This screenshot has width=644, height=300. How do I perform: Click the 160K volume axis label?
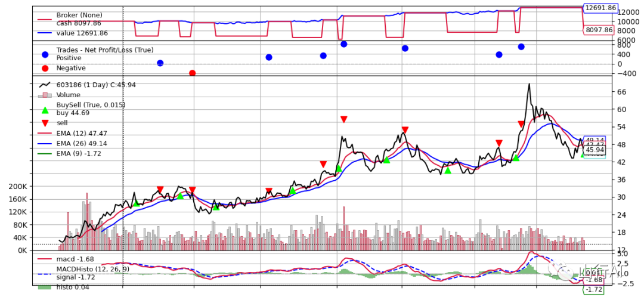[x=17, y=199]
